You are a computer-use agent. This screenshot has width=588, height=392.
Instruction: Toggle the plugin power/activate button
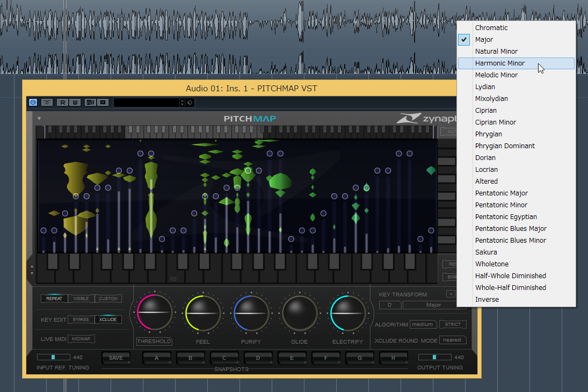[33, 103]
